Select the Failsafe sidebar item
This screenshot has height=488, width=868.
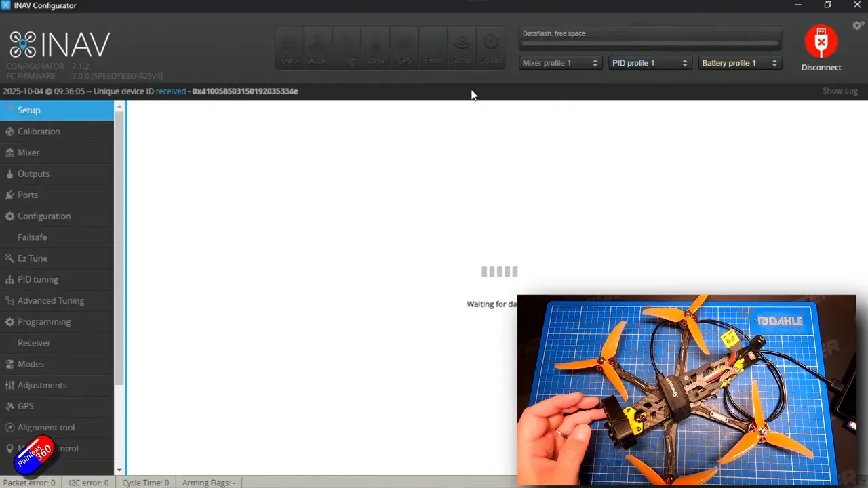click(33, 237)
